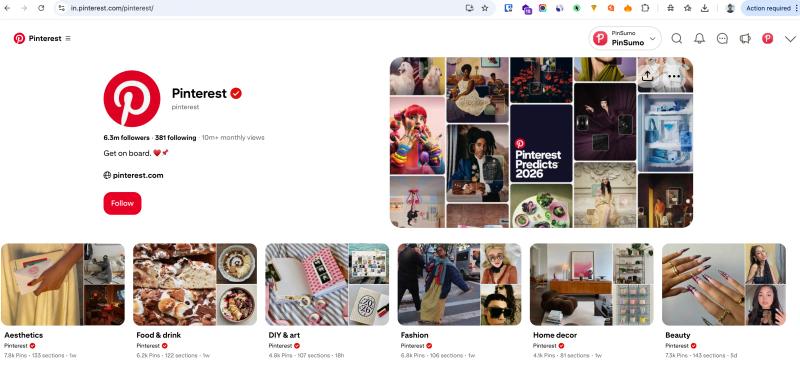Open the green circle cursor extension
The width and height of the screenshot is (800, 368).
577,8
